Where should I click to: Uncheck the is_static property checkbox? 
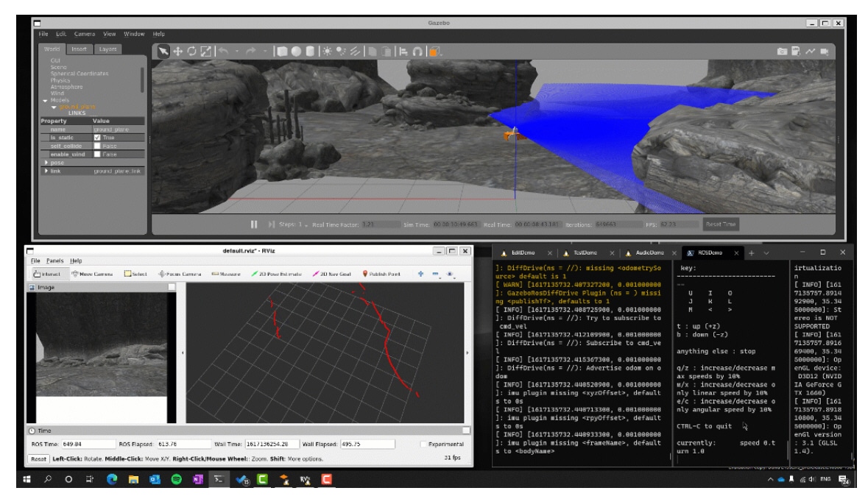click(x=97, y=138)
